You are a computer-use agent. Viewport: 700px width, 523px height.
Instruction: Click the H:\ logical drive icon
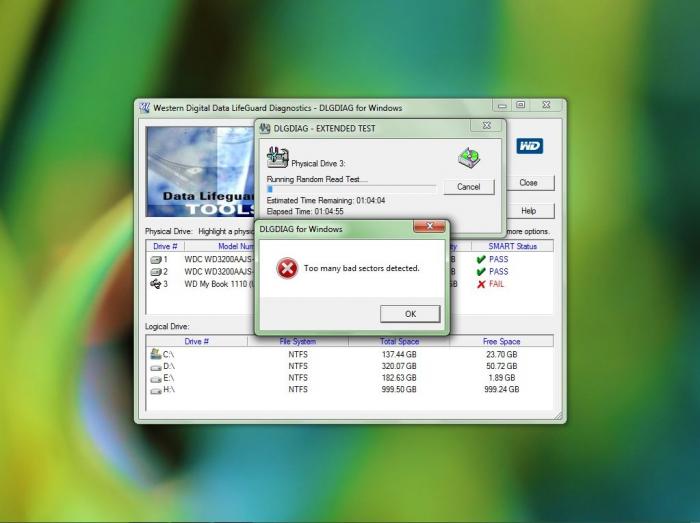(x=156, y=390)
